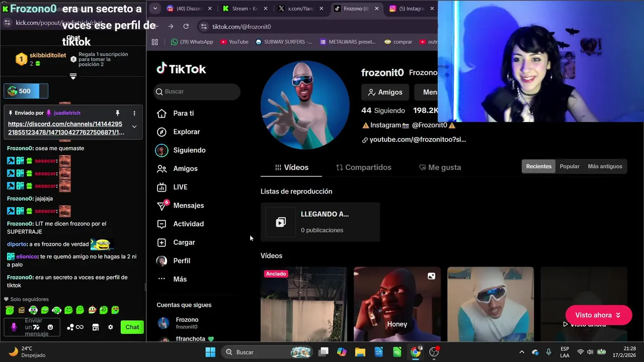
Task: Open taskbar weather widget 24°C
Action: pyautogui.click(x=28, y=352)
